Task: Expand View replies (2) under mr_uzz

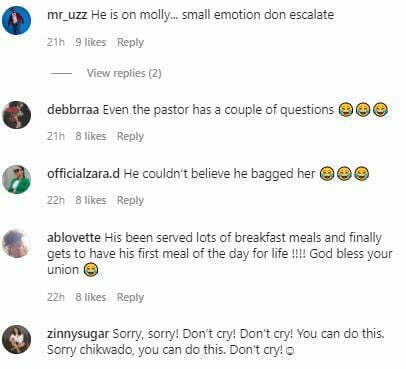Action: tap(124, 73)
